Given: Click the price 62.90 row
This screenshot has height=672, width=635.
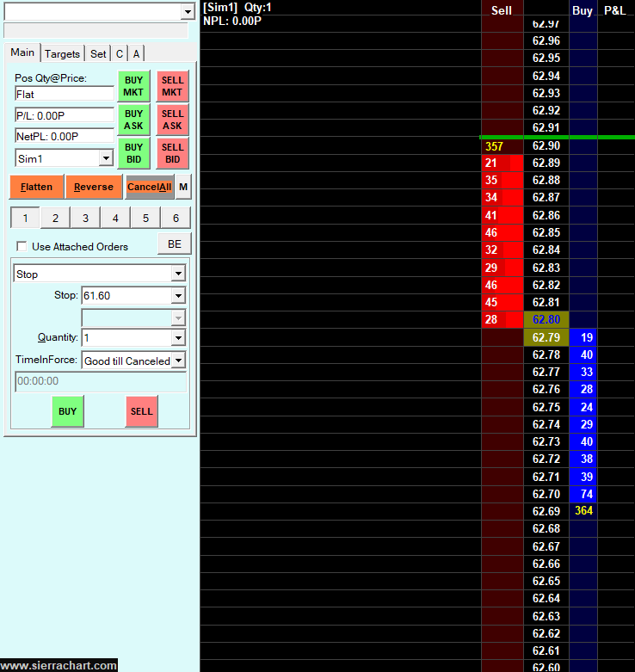Looking at the screenshot, I should tap(546, 146).
